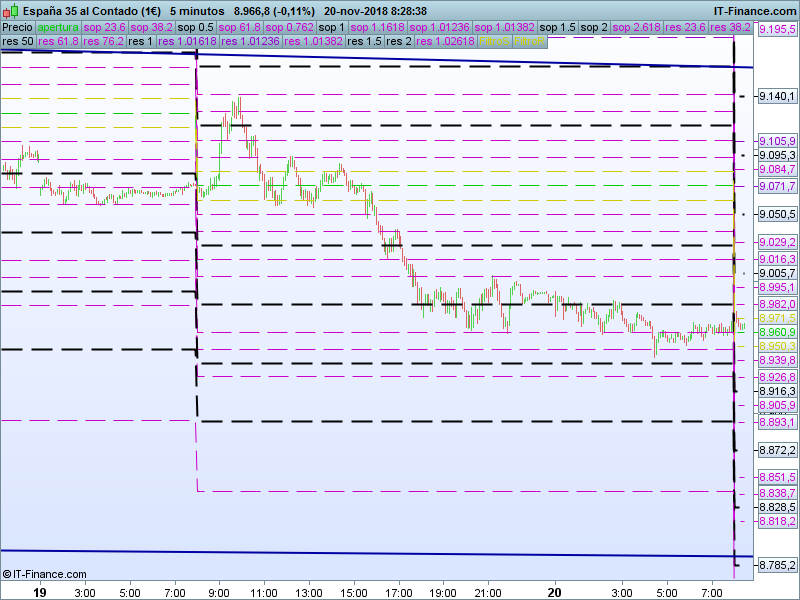Click the day 20 marker on time axis

pyautogui.click(x=567, y=592)
